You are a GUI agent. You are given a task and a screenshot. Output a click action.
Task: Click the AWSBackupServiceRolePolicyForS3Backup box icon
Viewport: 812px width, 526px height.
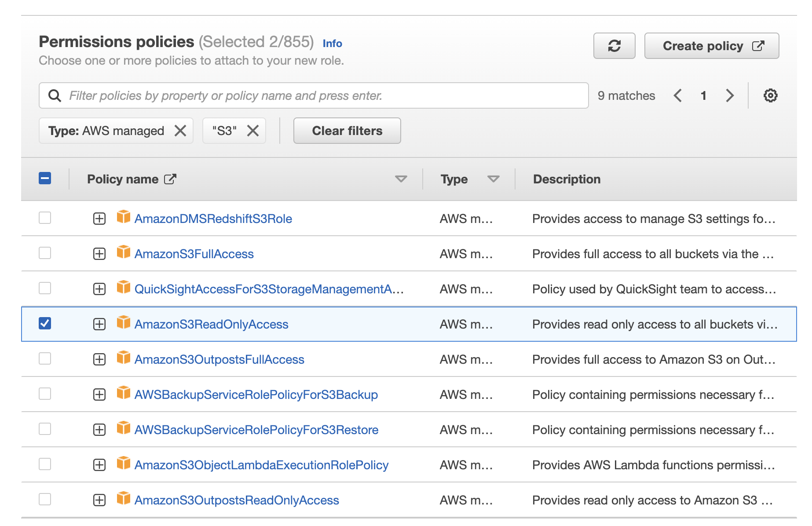(124, 393)
